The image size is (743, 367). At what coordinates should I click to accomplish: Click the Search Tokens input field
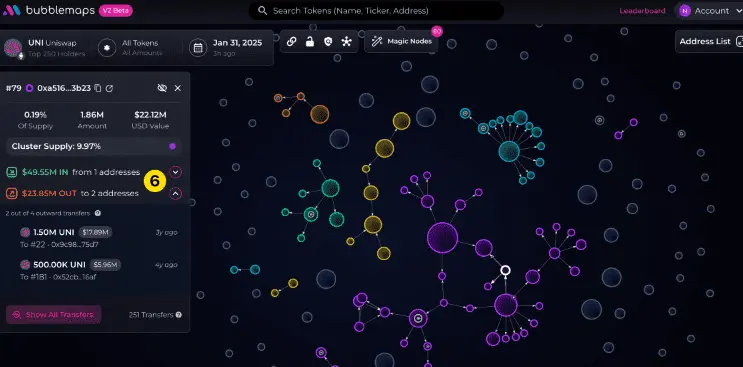click(x=376, y=10)
